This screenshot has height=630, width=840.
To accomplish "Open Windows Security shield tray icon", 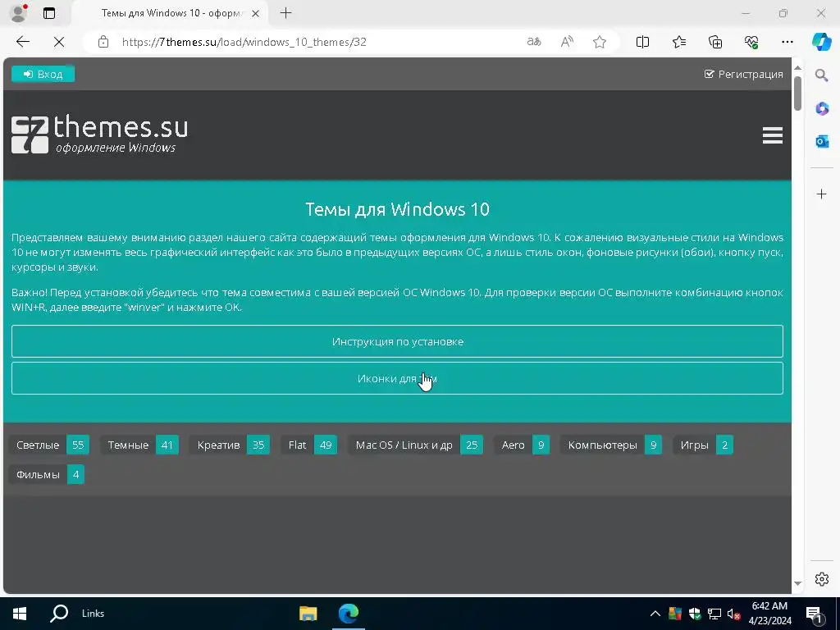I will pyautogui.click(x=695, y=614).
